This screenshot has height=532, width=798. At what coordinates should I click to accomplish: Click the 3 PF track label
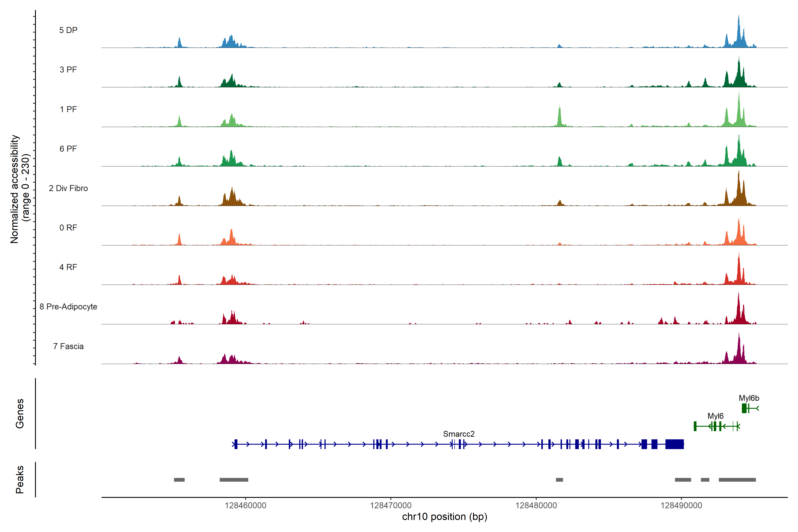68,70
